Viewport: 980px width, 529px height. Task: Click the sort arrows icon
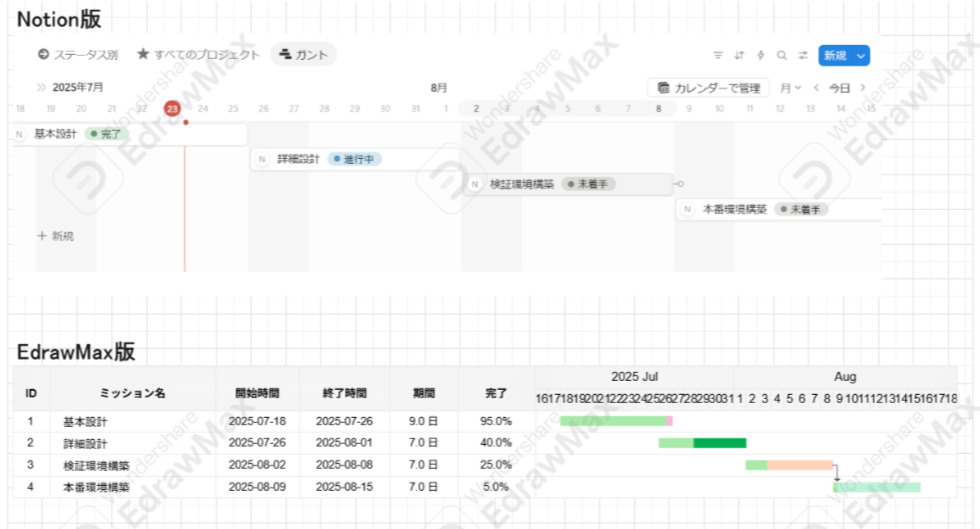pos(739,55)
